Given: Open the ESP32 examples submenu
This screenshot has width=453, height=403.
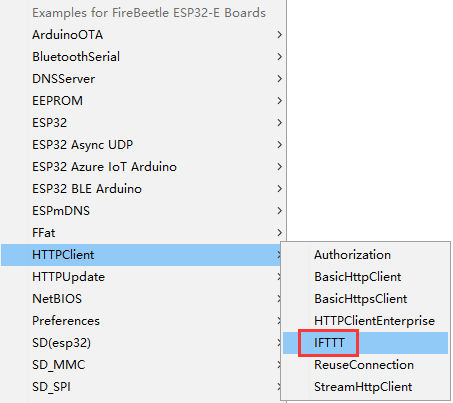Looking at the screenshot, I should point(143,123).
